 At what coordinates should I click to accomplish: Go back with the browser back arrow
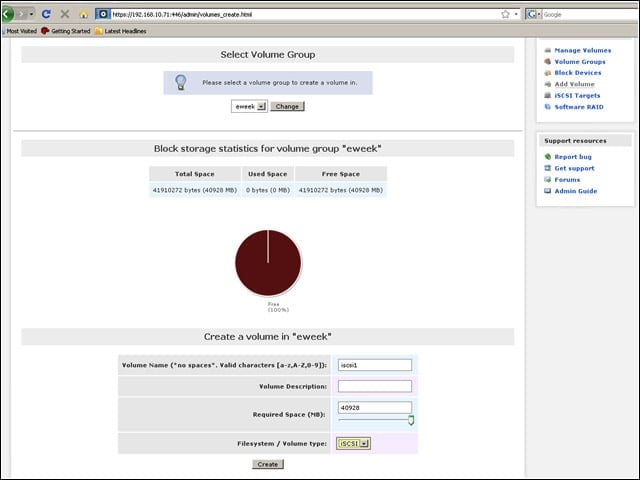7,14
